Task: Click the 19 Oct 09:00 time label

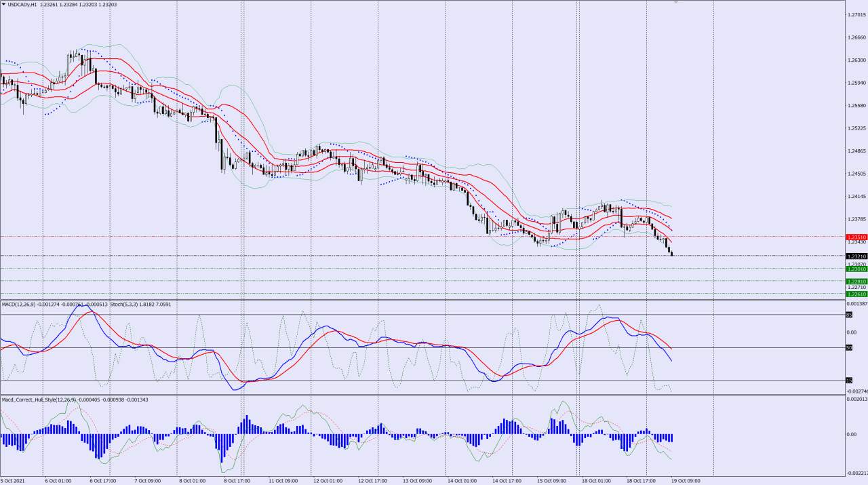Action: coord(685,480)
